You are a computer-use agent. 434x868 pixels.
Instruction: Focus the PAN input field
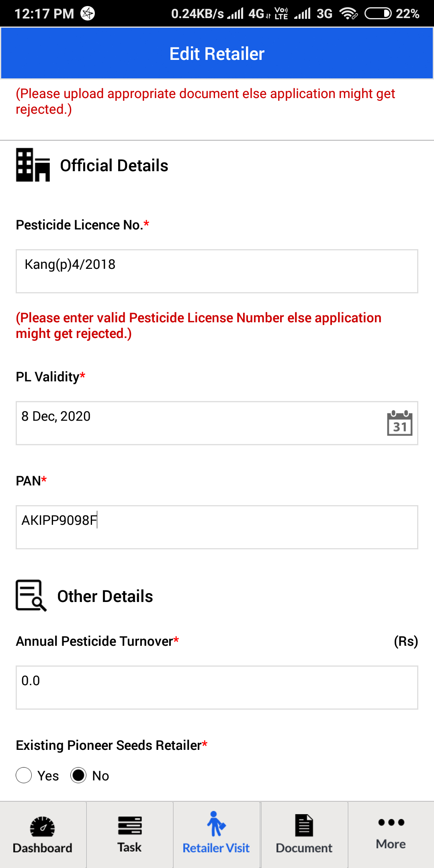tap(217, 527)
